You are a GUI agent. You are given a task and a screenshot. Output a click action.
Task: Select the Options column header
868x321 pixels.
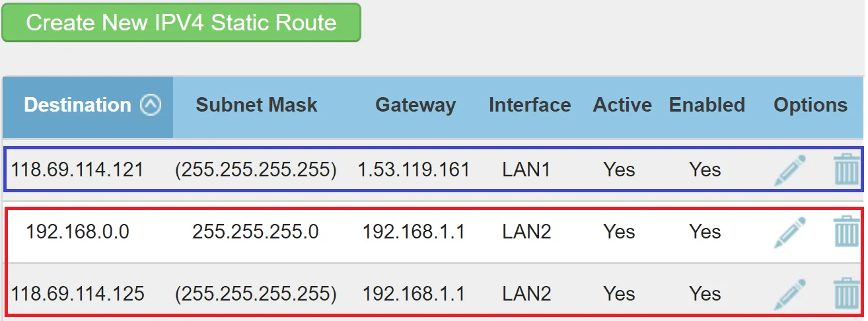click(811, 105)
